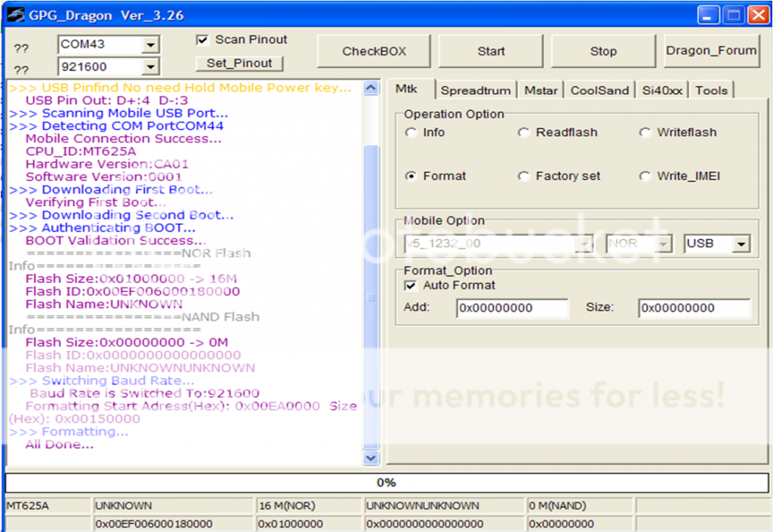Image resolution: width=773 pixels, height=532 pixels.
Task: Open the USB connection type dropdown
Action: [x=741, y=244]
